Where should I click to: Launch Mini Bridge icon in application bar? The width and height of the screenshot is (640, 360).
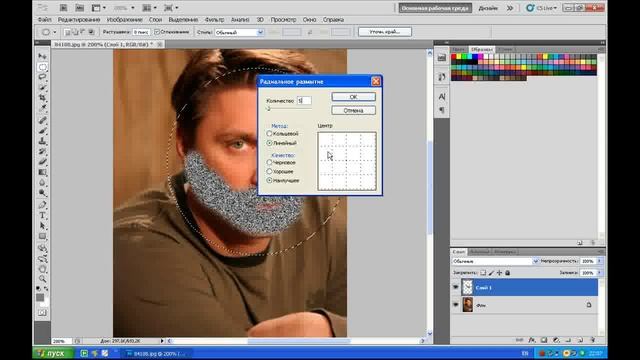pos(80,8)
